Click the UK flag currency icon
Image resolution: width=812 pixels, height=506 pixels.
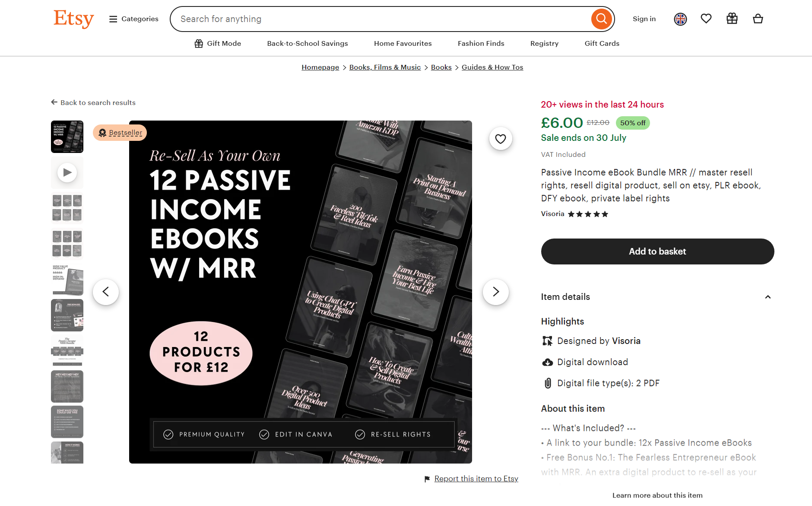point(680,19)
